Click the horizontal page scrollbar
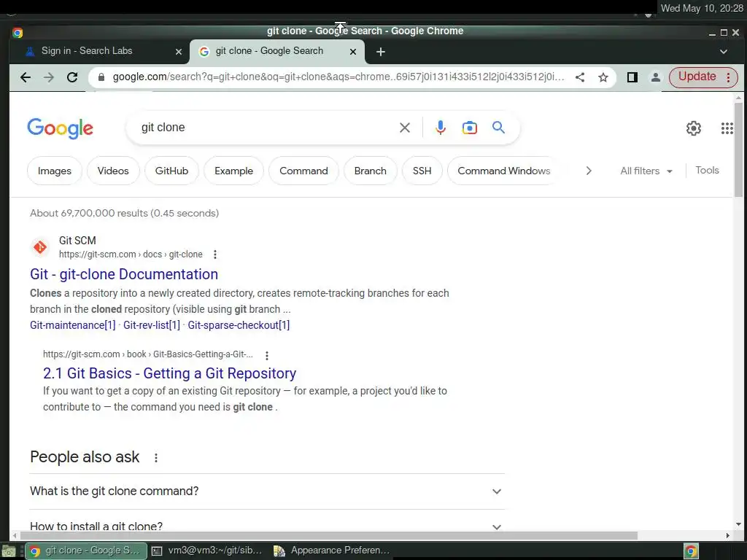This screenshot has width=747, height=560. tap(328, 536)
